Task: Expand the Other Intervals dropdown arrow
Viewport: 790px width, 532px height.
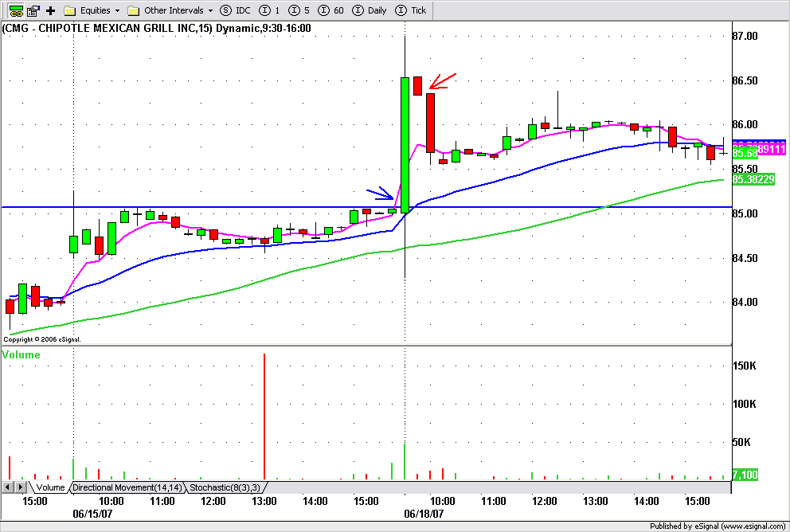Action: pos(210,10)
